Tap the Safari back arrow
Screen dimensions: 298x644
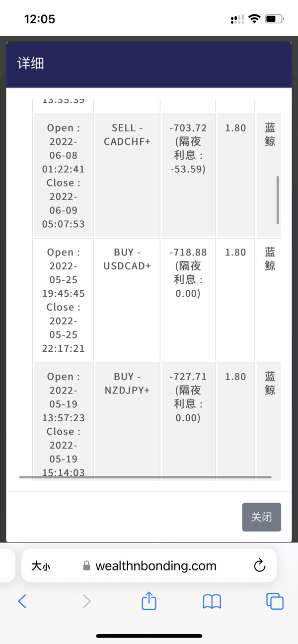[22, 601]
